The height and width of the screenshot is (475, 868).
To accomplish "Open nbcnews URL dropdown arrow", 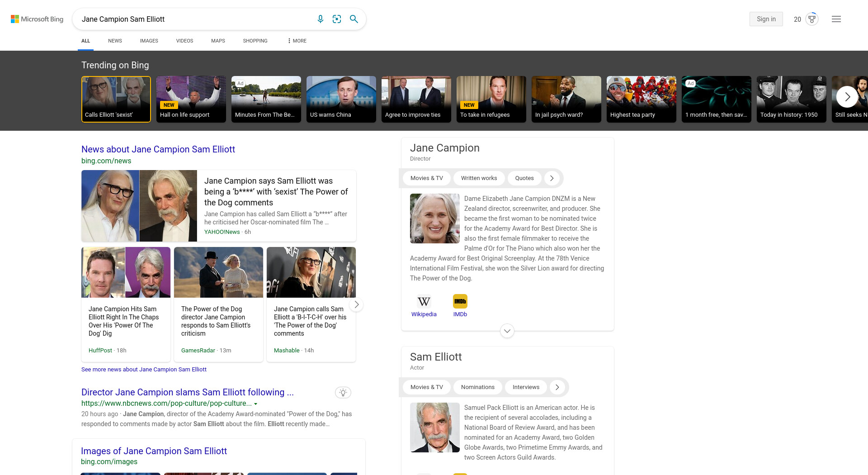I will tap(256, 404).
